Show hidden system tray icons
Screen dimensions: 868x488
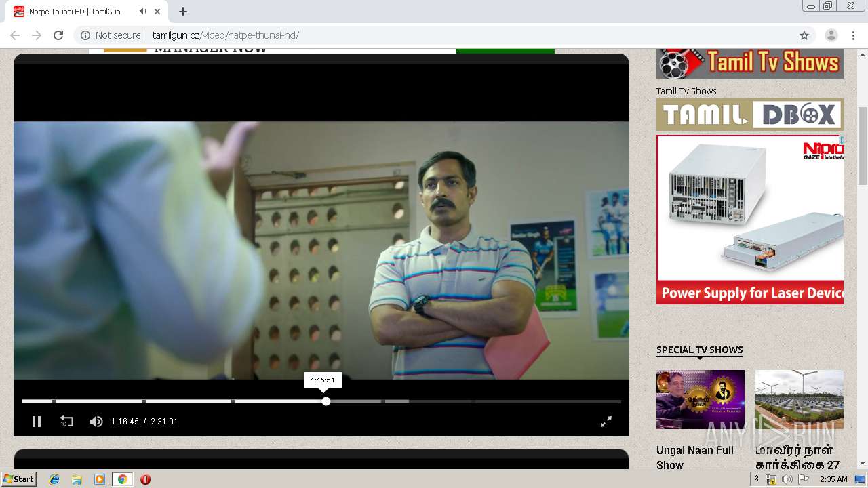(x=757, y=479)
